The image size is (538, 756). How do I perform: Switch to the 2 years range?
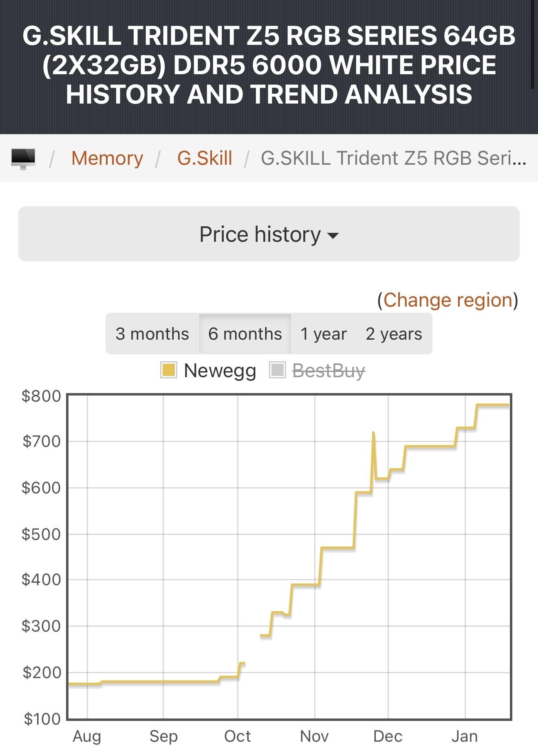[394, 334]
